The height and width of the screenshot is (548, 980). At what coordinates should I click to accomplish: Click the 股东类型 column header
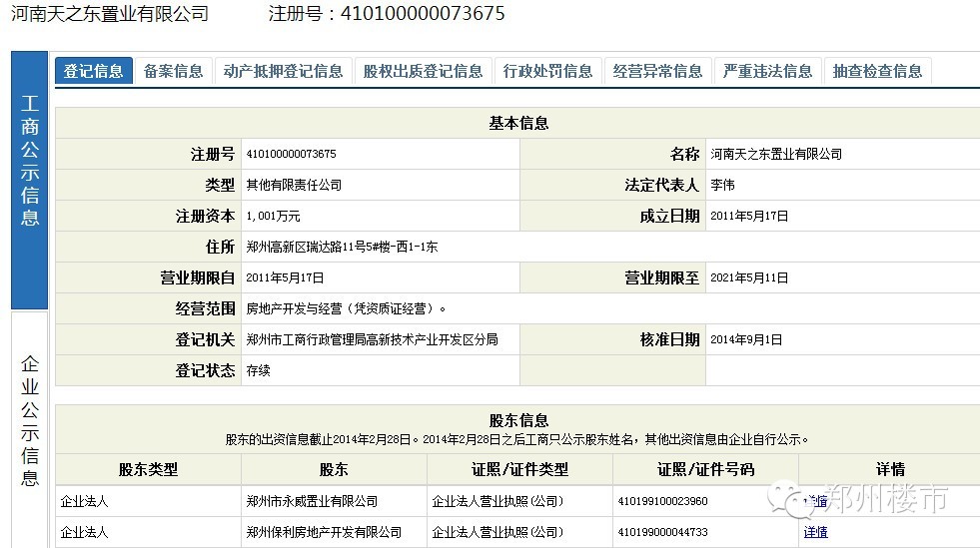coord(148,469)
